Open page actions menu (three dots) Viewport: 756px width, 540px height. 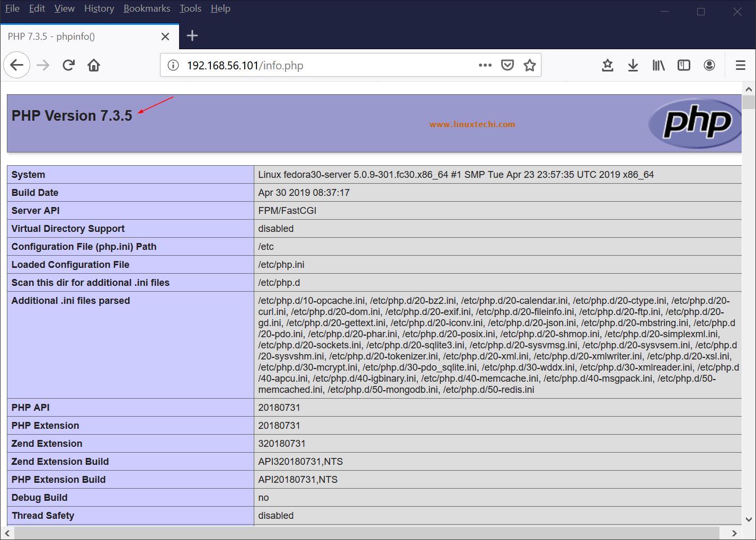pos(485,65)
